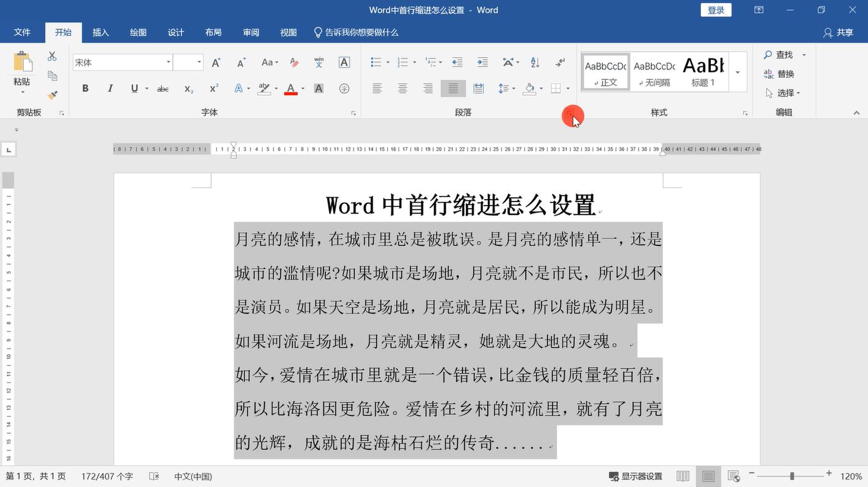Click the 告诉我你想要做什么 search box
This screenshot has height=487, width=868.
[356, 32]
